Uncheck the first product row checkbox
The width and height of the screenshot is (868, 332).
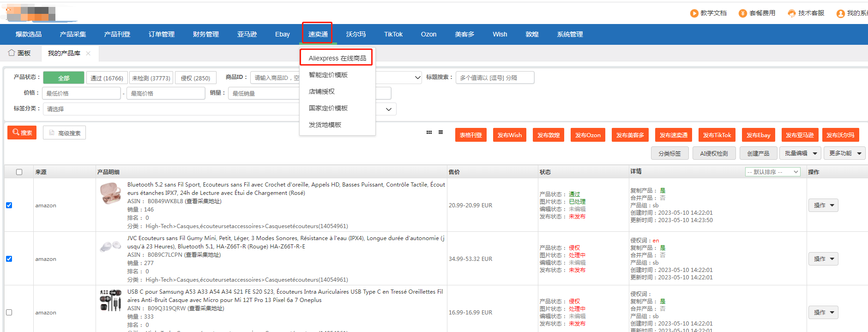(9, 205)
